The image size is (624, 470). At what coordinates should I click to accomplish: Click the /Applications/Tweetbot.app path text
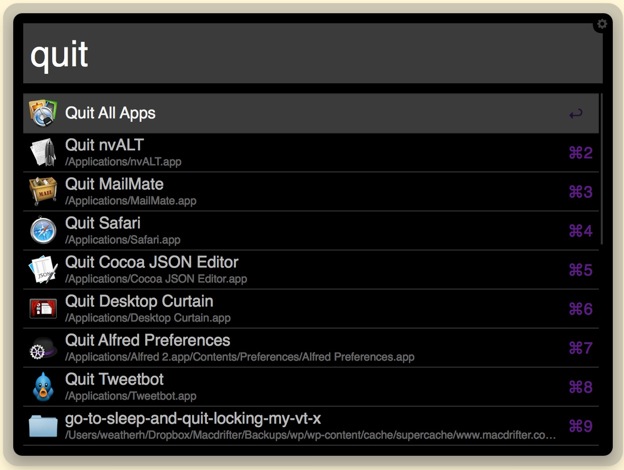coord(131,396)
